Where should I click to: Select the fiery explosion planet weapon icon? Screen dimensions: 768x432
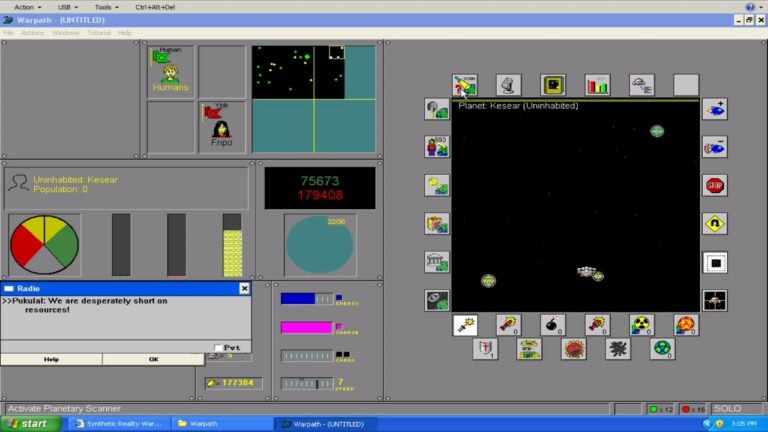[x=686, y=325]
